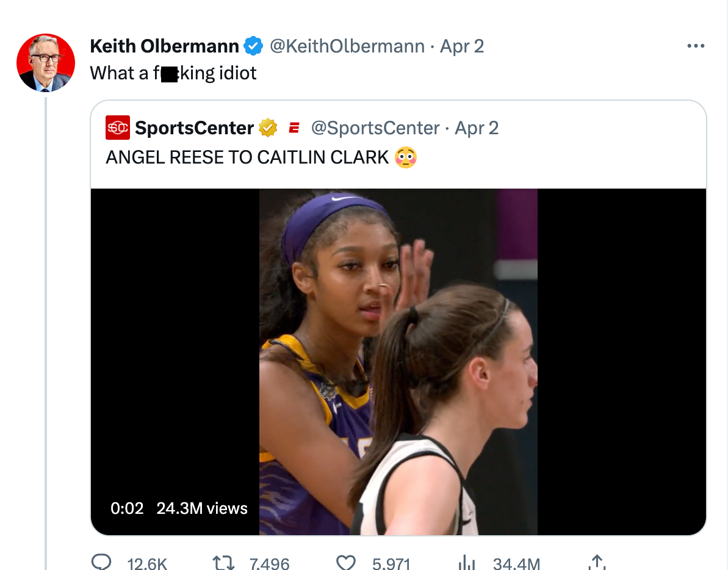Retweet using the retweet arrows icon
The height and width of the screenshot is (570, 728).
pyautogui.click(x=223, y=563)
